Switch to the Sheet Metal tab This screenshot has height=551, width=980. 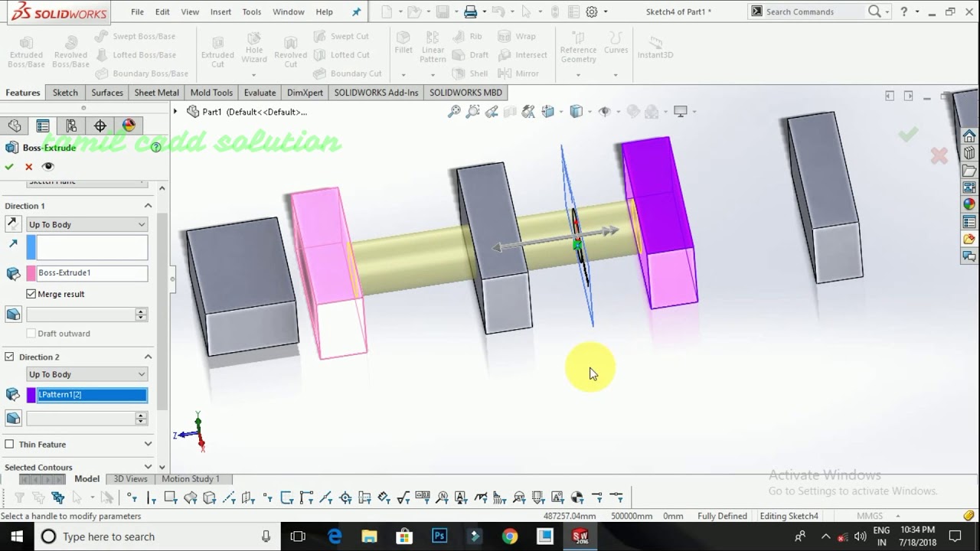click(x=156, y=93)
